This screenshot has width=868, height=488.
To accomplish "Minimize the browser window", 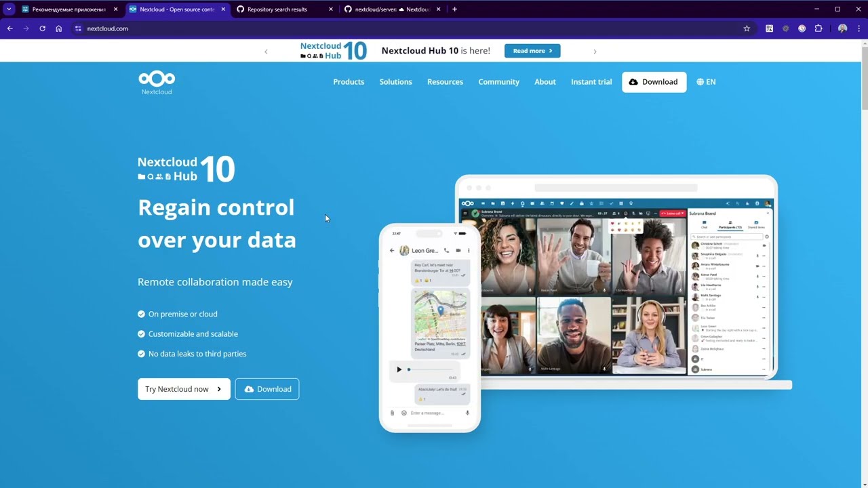I will tap(818, 9).
